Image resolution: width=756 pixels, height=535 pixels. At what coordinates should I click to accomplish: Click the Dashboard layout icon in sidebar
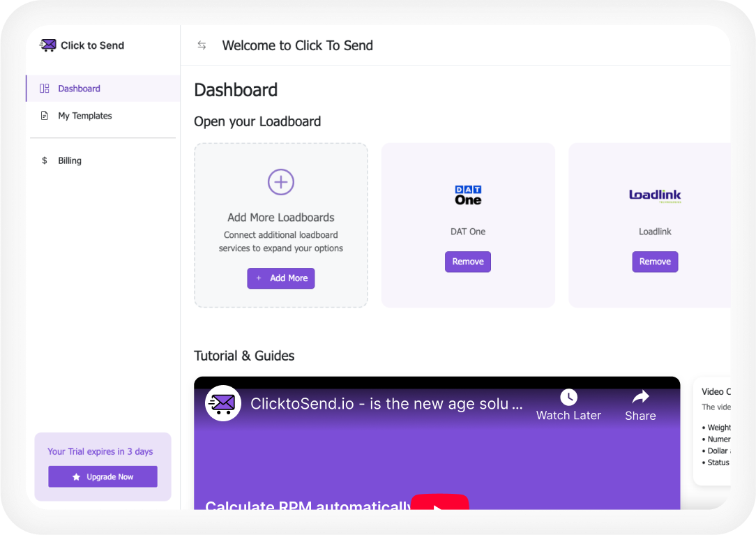coord(45,89)
